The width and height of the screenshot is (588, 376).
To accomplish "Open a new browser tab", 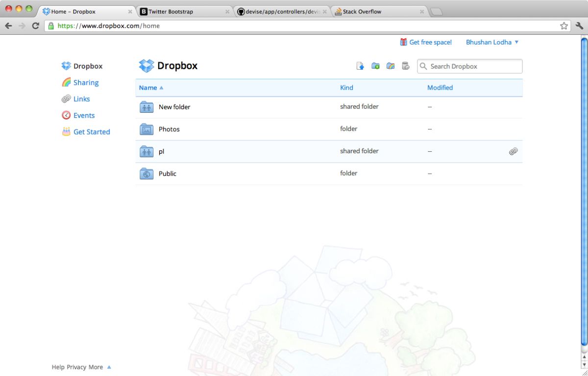I will click(436, 12).
